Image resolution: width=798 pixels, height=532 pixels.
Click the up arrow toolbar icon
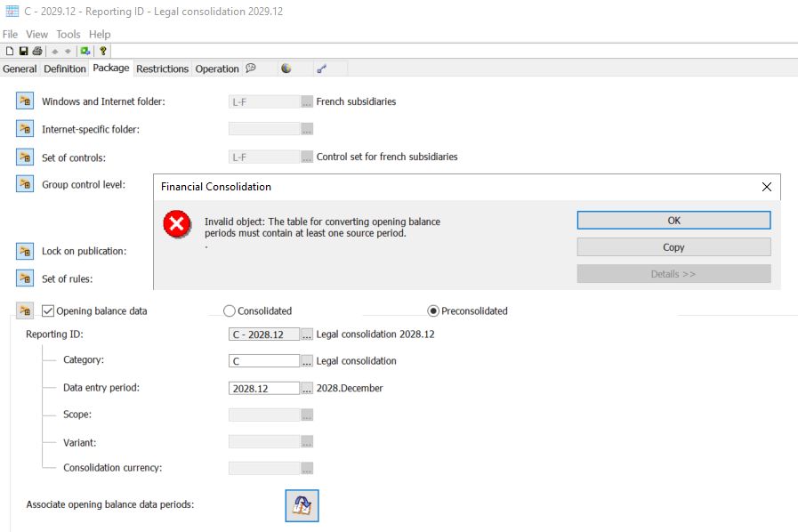click(55, 51)
